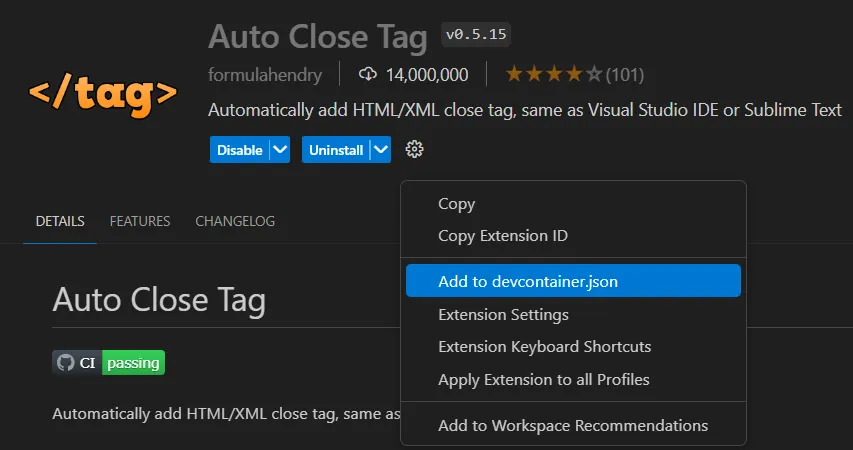Choose Copy Extension ID menu item
This screenshot has width=853, height=450.
503,236
